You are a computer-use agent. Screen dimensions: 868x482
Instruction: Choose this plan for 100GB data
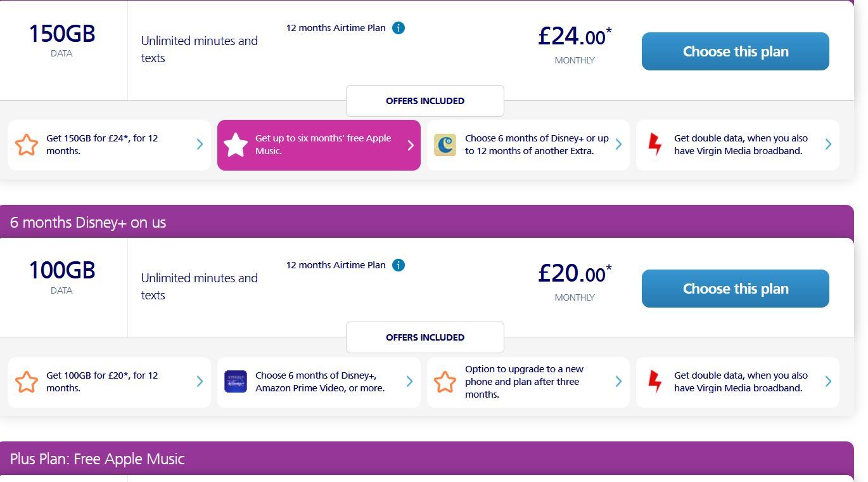pos(735,289)
